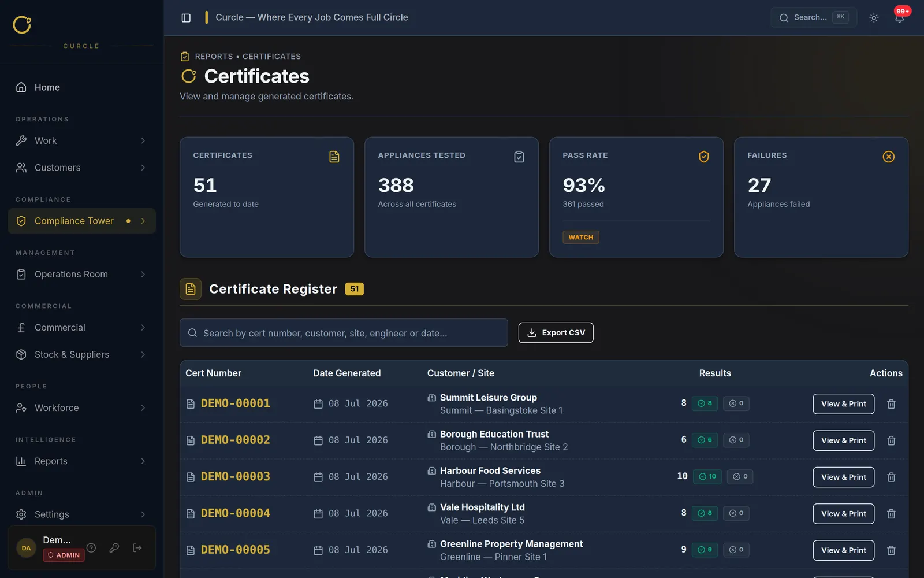Click the Settings gear icon
Screen dimensions: 924x578
tap(21, 514)
